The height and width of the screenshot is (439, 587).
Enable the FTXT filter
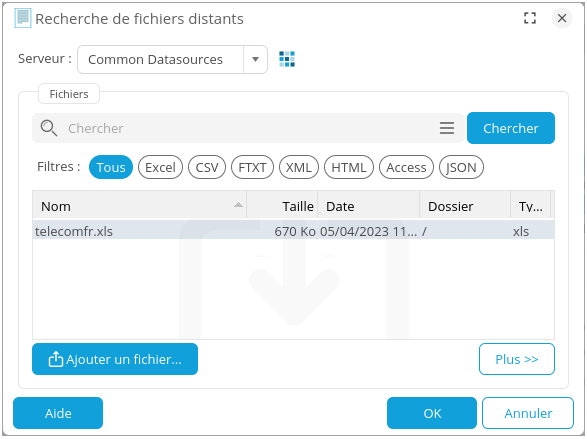(252, 167)
